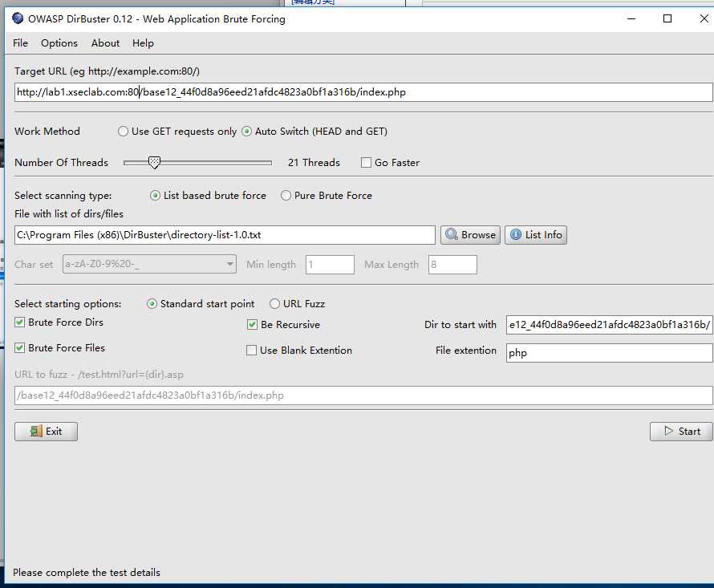Click the Select scanning type label
Screen dimensions: 714x588
coord(63,196)
